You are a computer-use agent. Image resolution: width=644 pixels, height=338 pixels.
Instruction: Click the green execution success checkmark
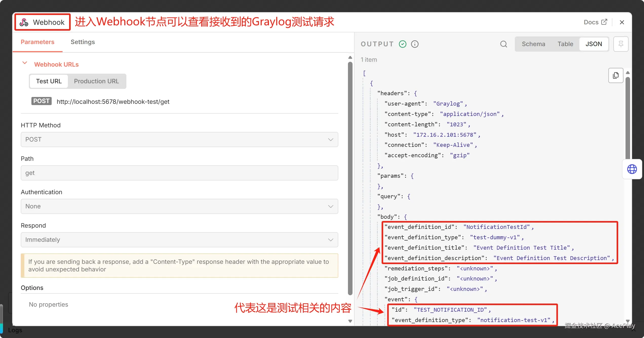click(402, 44)
